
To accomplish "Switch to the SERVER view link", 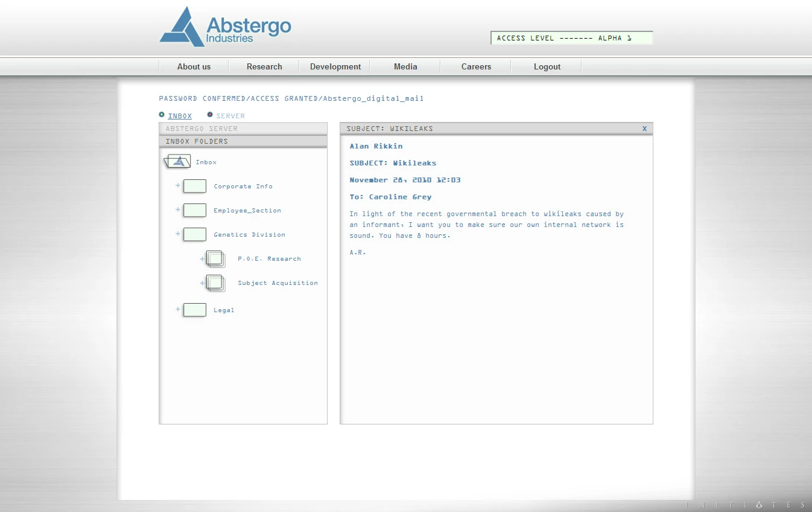I will (x=230, y=116).
